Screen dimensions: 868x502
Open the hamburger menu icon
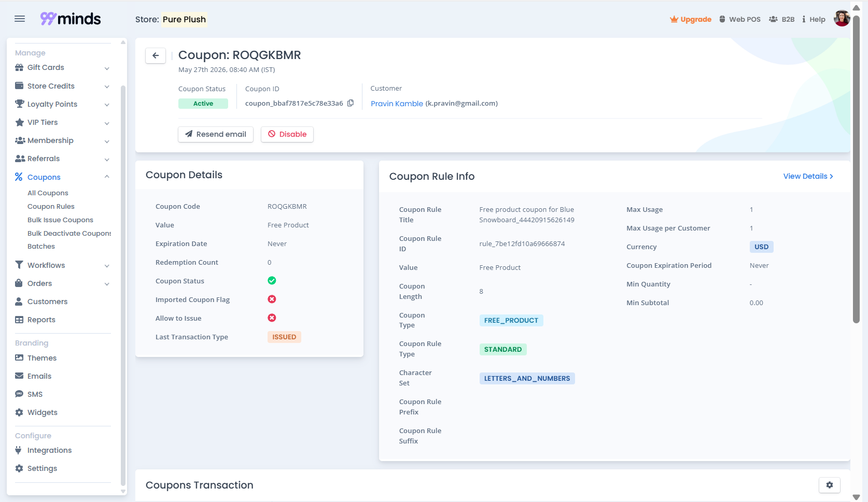tap(20, 19)
